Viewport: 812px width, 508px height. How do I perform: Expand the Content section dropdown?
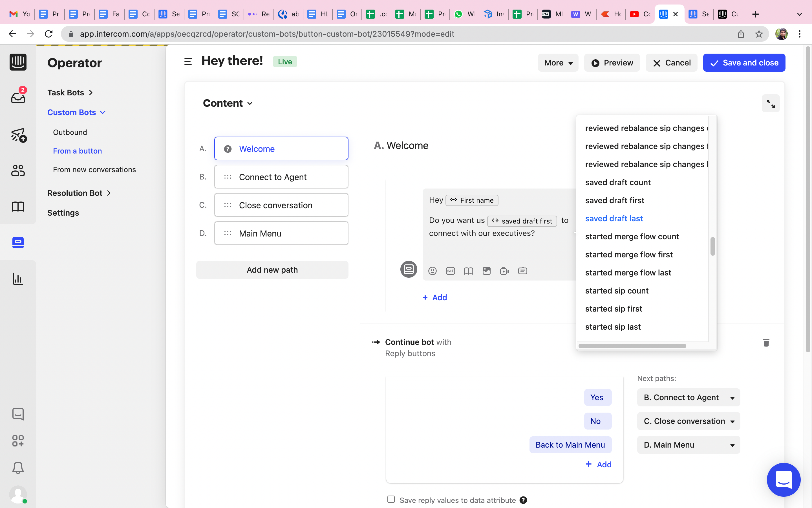[x=228, y=103]
